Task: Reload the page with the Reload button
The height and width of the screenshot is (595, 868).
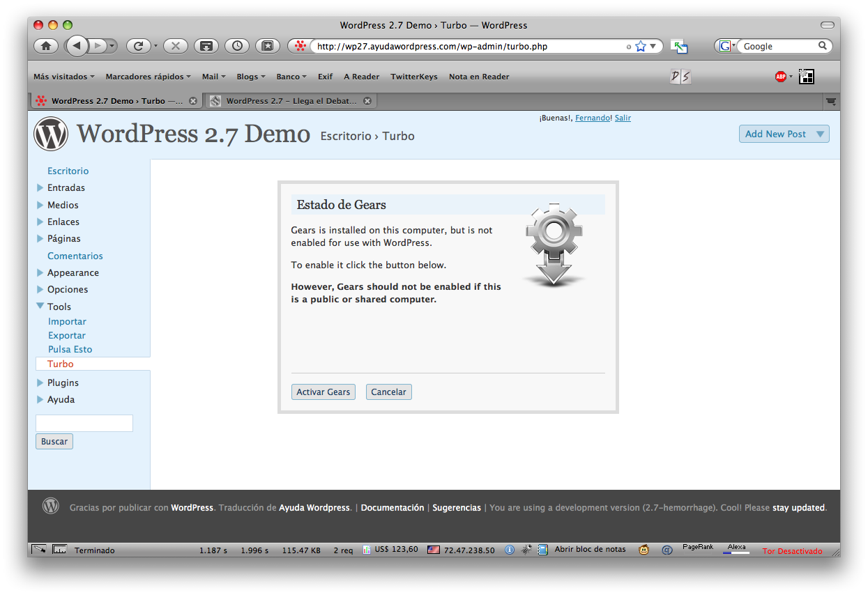Action: (138, 46)
